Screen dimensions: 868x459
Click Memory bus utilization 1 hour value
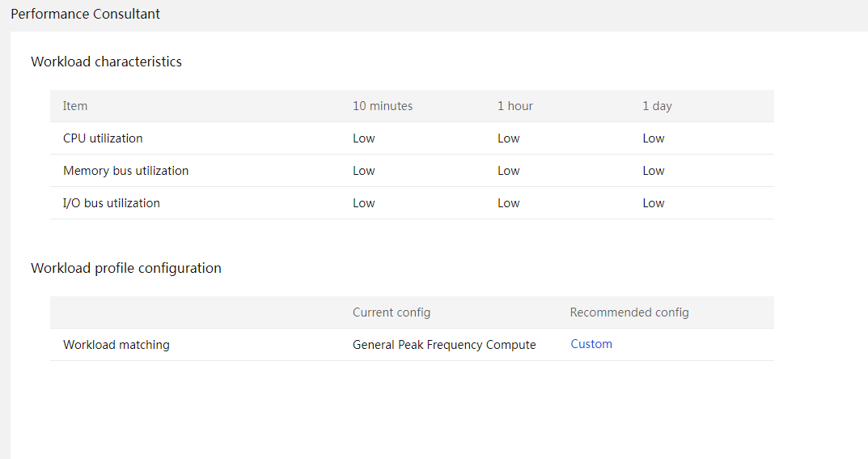508,171
